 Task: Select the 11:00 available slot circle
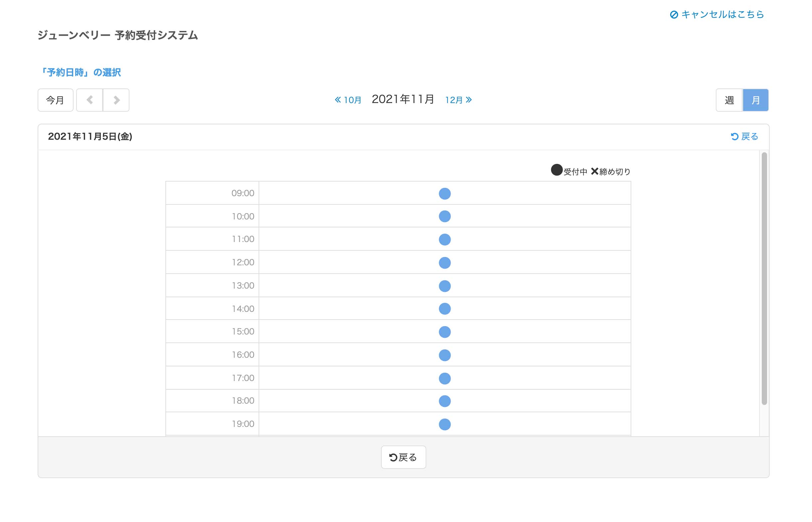click(445, 240)
